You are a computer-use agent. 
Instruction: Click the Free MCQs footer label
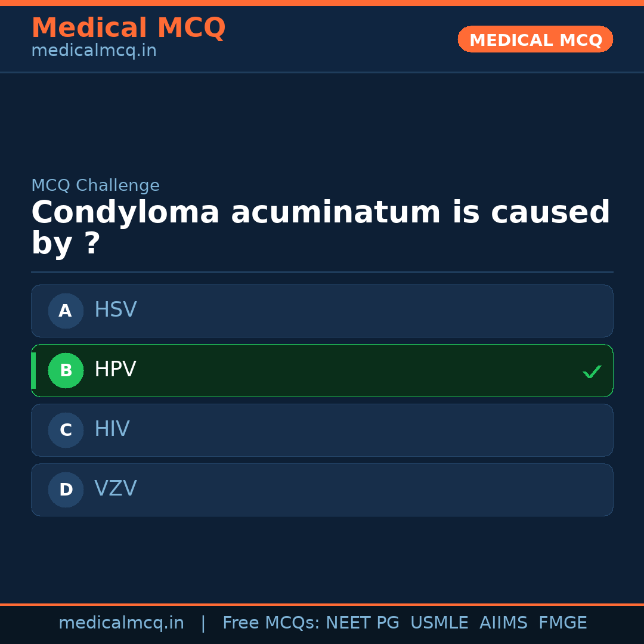(271, 623)
